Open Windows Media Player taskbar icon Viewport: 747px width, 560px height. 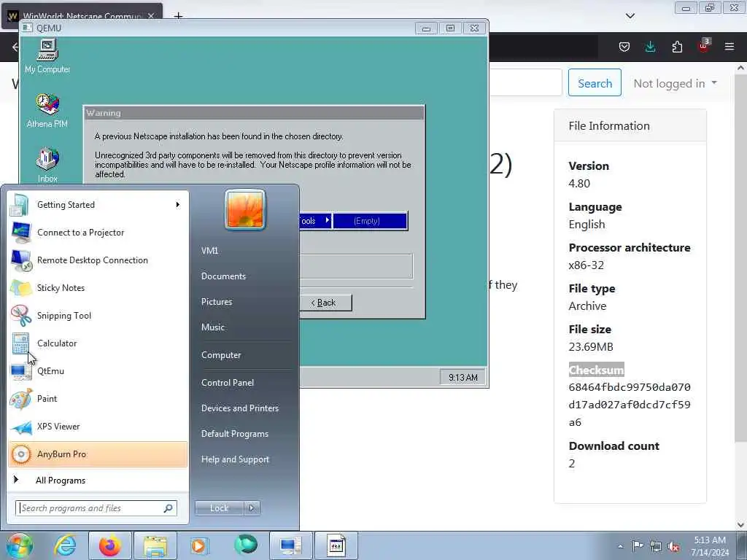coord(200,545)
